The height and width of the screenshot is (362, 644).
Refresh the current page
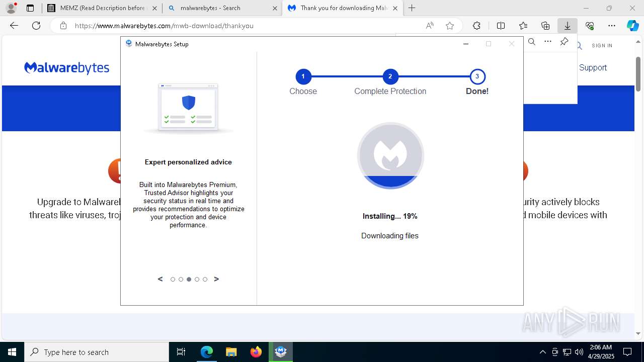coord(36,26)
